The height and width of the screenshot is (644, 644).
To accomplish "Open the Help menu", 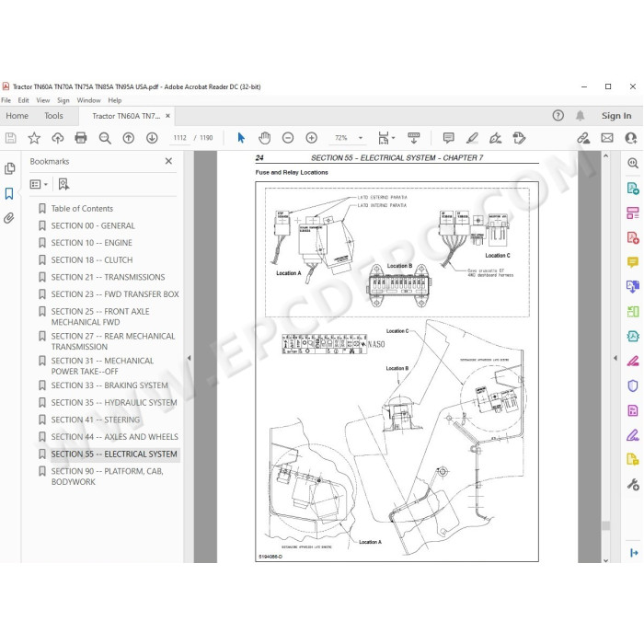I will pyautogui.click(x=115, y=100).
